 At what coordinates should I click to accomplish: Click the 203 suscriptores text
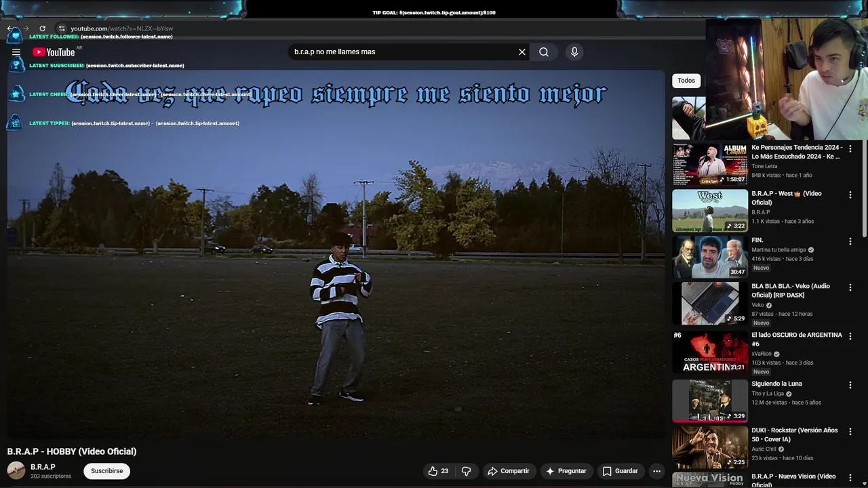[x=51, y=476]
